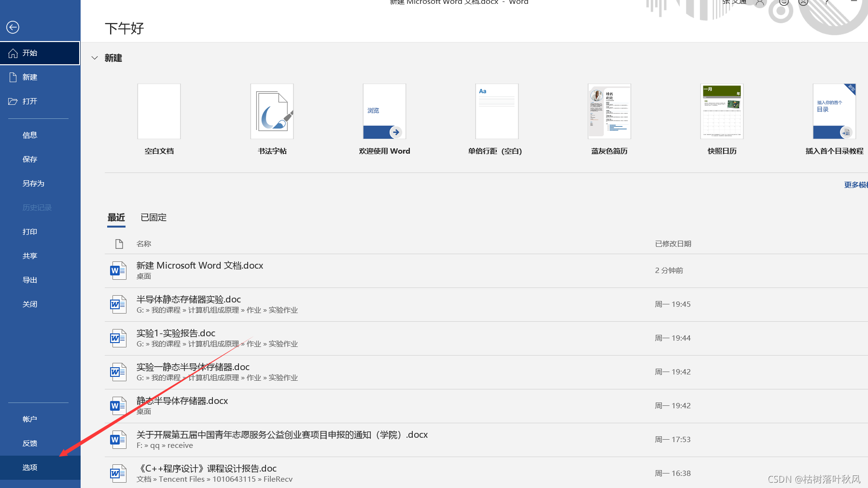
Task: Choose 关闭 in the sidebar
Action: pos(40,304)
